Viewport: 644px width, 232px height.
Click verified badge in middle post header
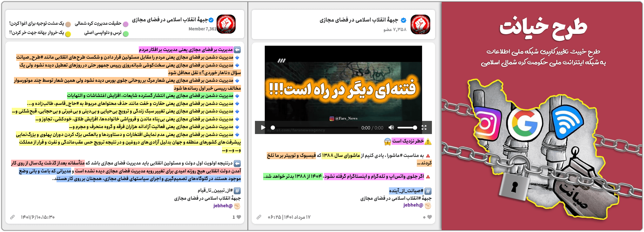coord(404,20)
